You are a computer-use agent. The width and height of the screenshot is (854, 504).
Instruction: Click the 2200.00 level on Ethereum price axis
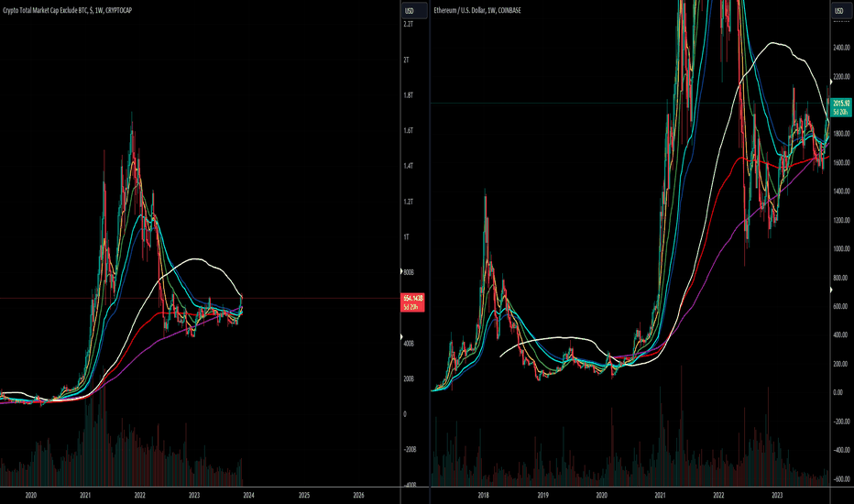tap(841, 77)
